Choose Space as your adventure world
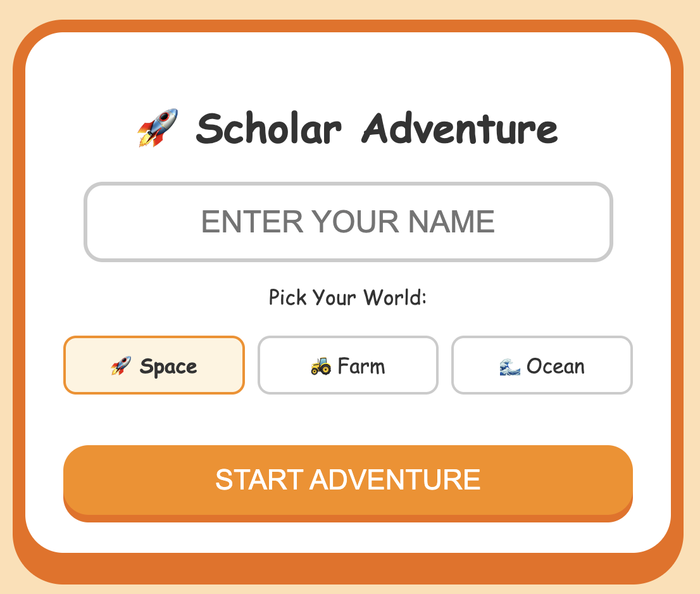700x594 pixels. (x=154, y=365)
